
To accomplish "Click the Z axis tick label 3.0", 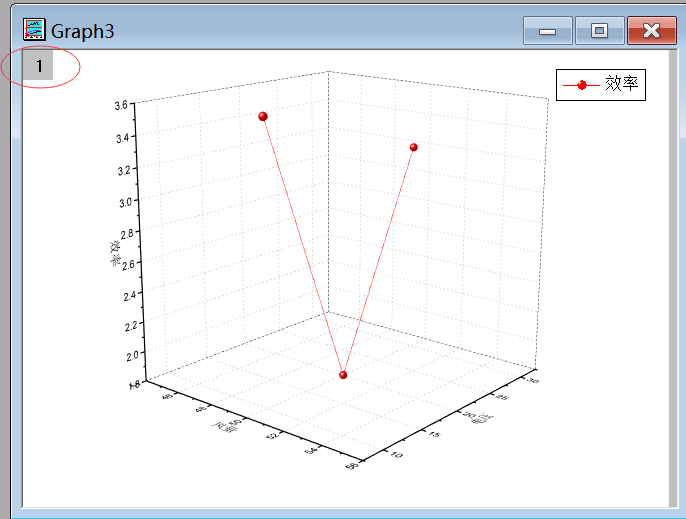I will (126, 203).
